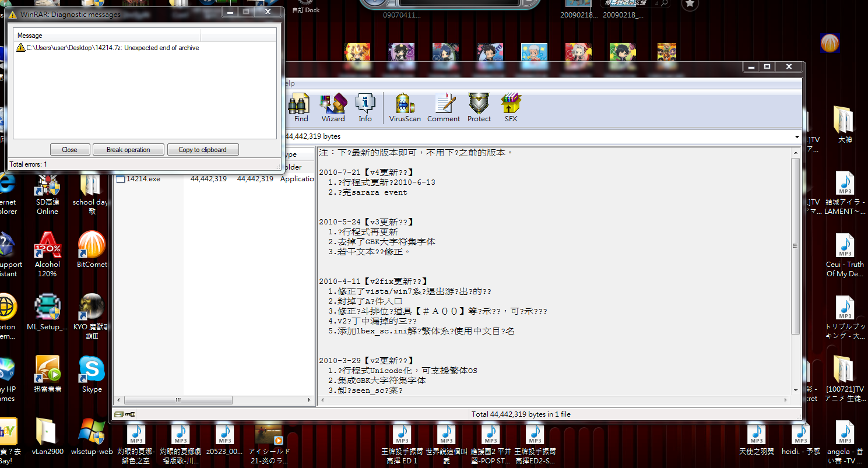868x468 pixels.
Task: Open the z0523_00 MP3 file icon
Action: pyautogui.click(x=224, y=440)
